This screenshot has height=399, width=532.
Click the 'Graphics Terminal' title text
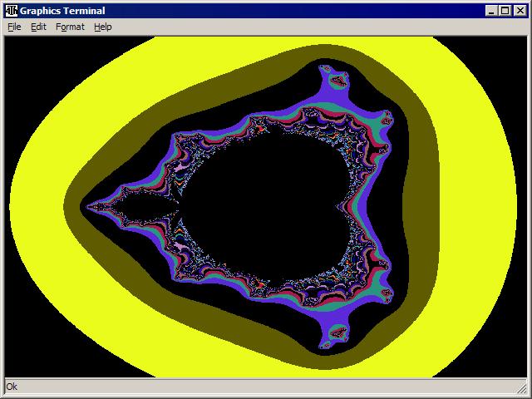(x=57, y=11)
